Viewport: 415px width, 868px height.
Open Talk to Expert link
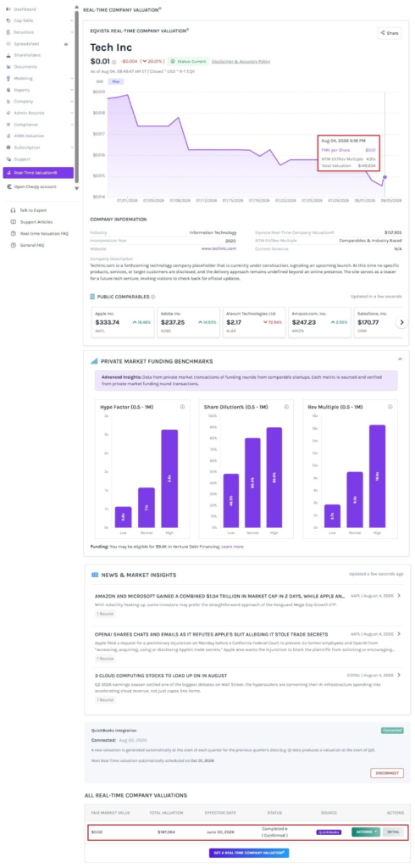(x=33, y=210)
